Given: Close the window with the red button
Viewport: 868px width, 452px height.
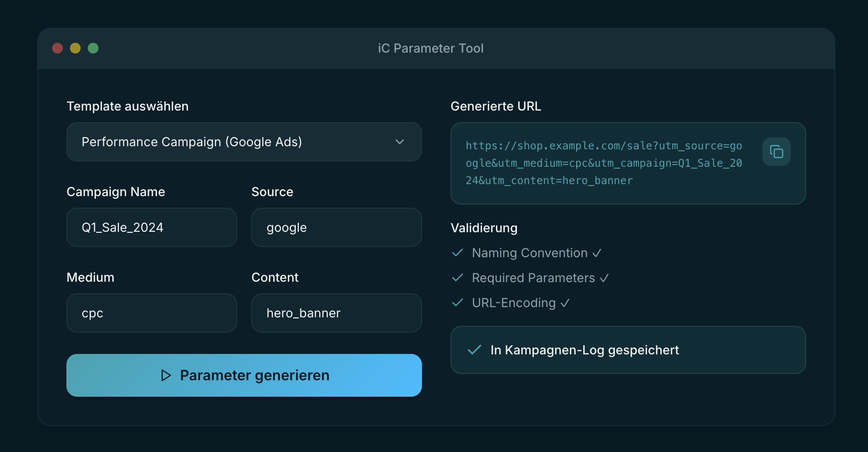Looking at the screenshot, I should coord(57,48).
